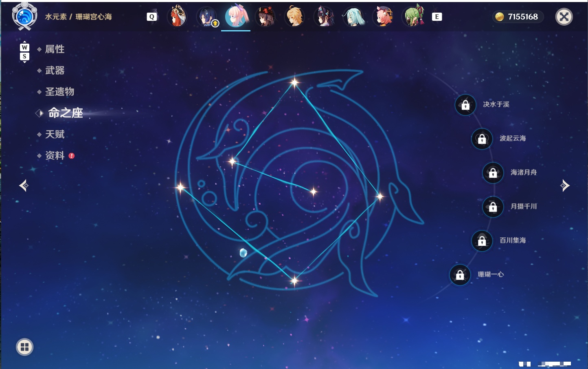
Task: Choose the green-haired character with mask portrait
Action: click(414, 16)
